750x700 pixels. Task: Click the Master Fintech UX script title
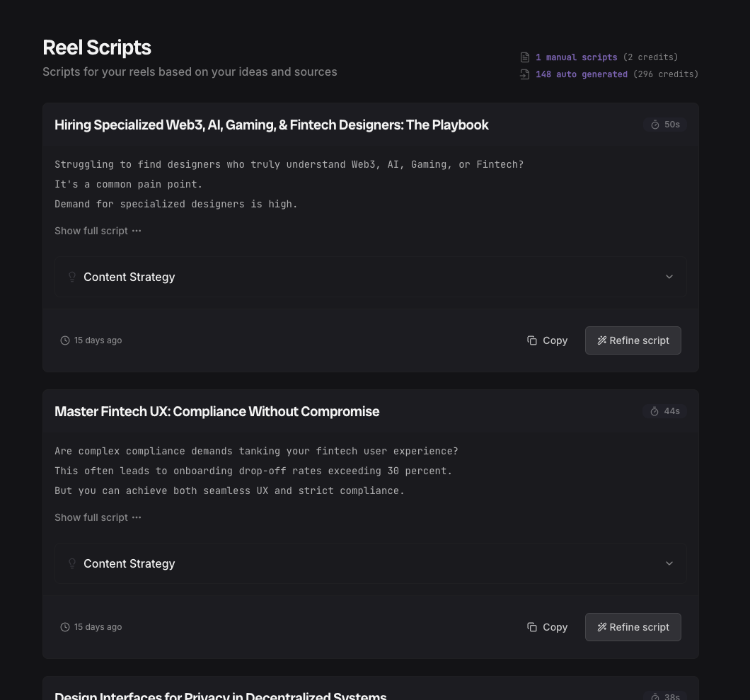point(217,411)
